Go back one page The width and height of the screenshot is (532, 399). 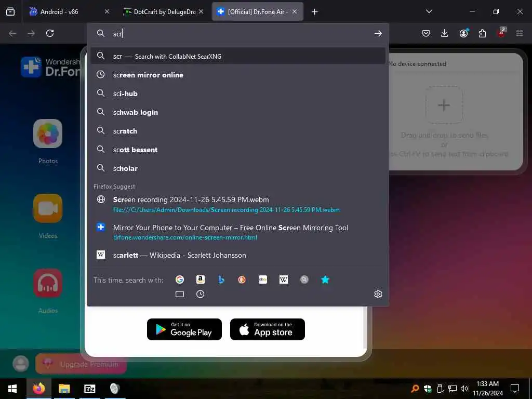point(12,33)
